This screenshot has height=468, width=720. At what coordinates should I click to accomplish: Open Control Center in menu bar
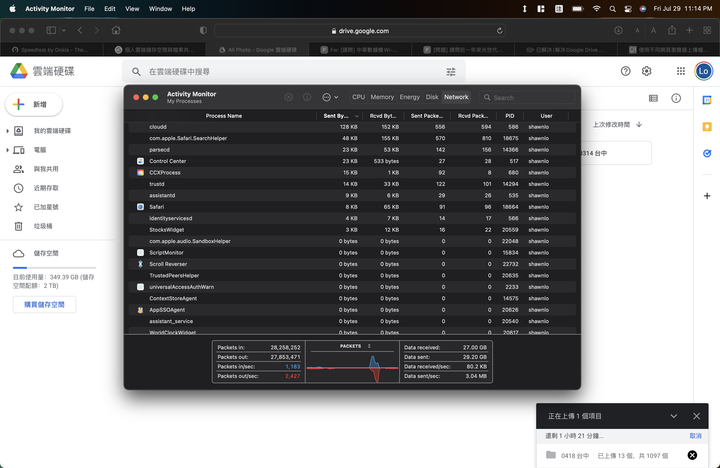tap(628, 9)
